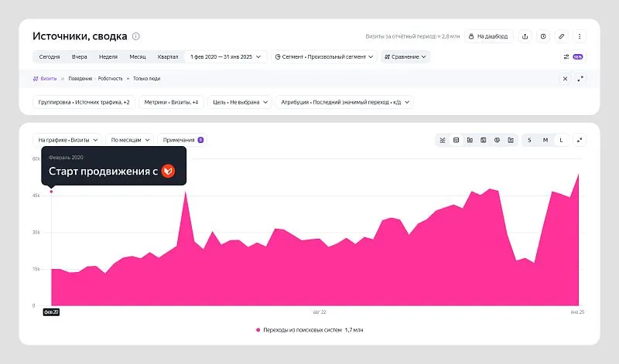The height and width of the screenshot is (364, 619).
Task: Open the По месяцам grouping dropdown
Action: click(x=130, y=140)
